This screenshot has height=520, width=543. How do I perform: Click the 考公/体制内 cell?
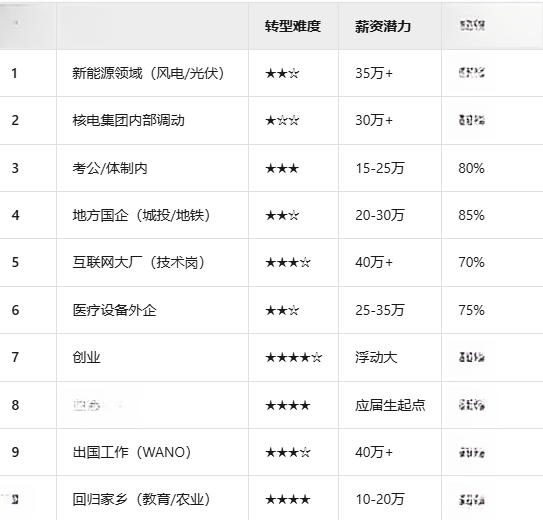click(x=152, y=168)
